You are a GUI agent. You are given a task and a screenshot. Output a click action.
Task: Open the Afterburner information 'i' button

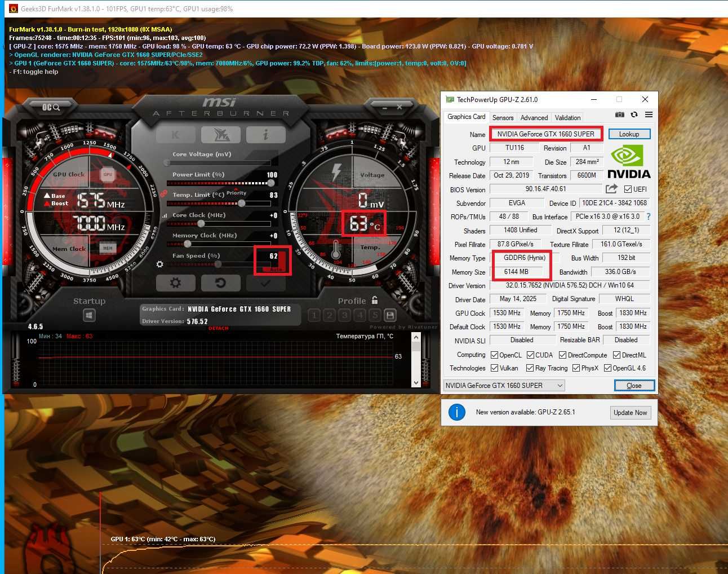266,135
